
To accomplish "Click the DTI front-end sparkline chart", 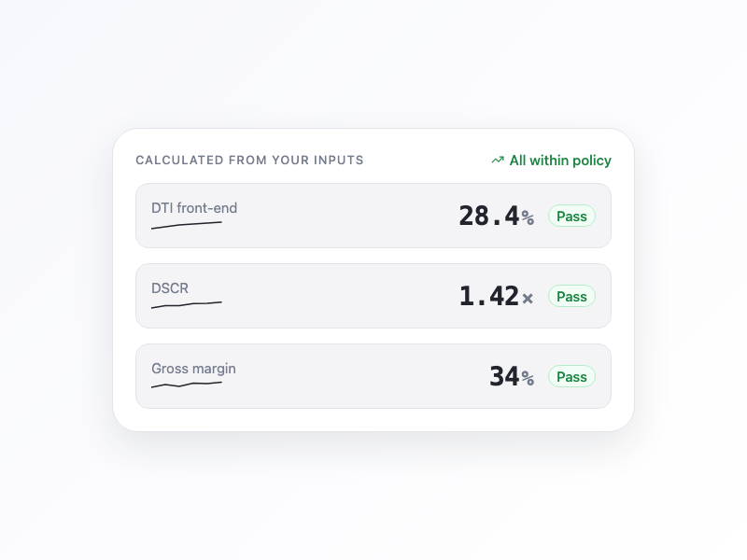I will point(187,225).
